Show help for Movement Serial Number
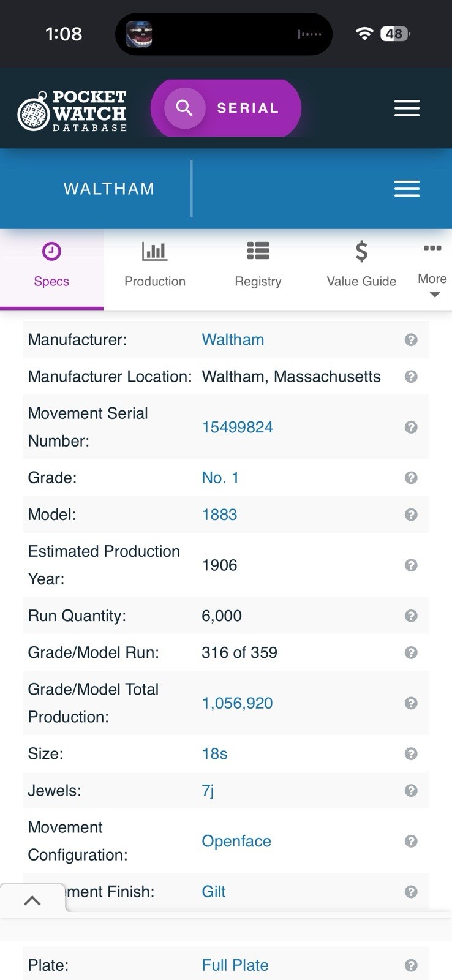 tap(411, 427)
